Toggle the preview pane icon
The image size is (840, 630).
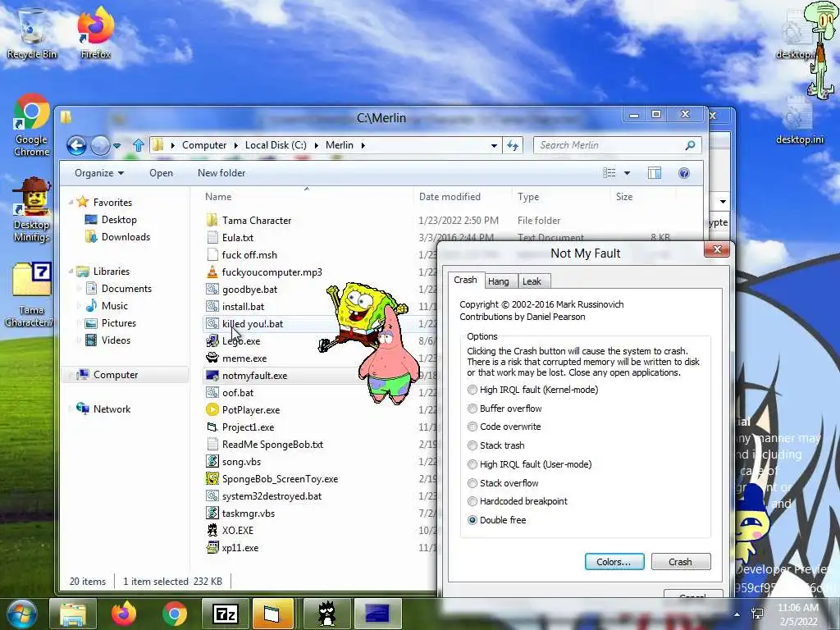654,173
